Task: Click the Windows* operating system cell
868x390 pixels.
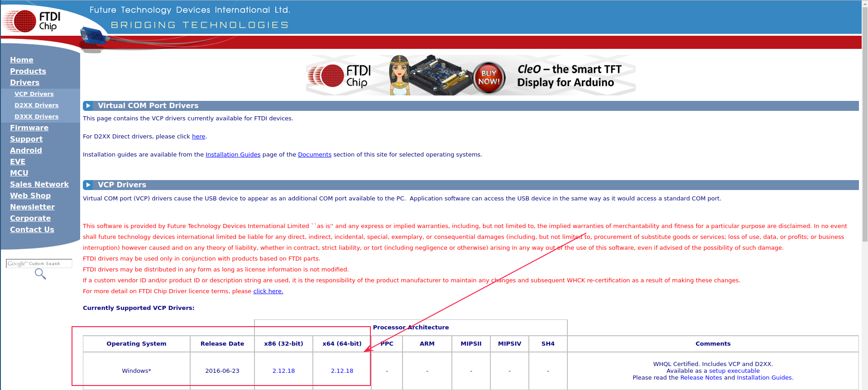Action: click(x=136, y=371)
